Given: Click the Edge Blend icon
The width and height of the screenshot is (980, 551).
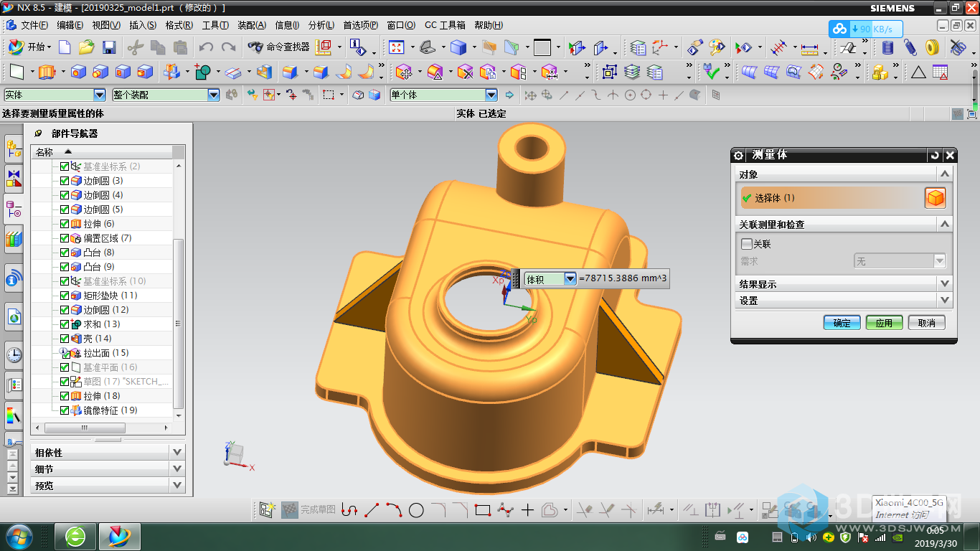Looking at the screenshot, I should (290, 72).
